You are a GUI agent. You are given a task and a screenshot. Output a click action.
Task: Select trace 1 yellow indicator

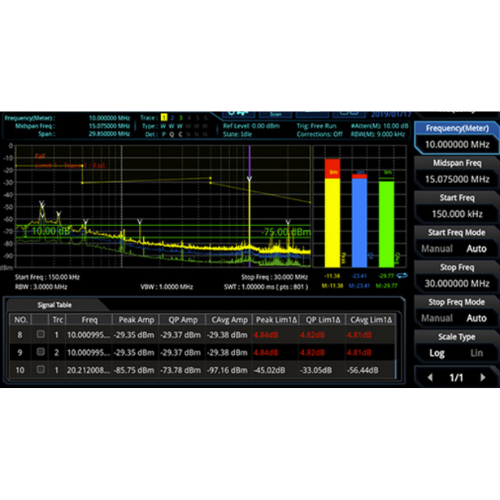[x=164, y=117]
